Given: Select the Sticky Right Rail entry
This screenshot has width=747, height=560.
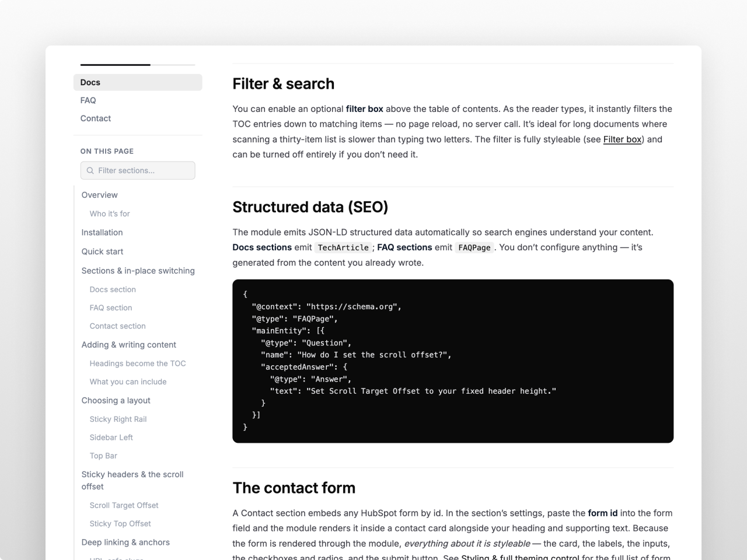Looking at the screenshot, I should (x=118, y=419).
